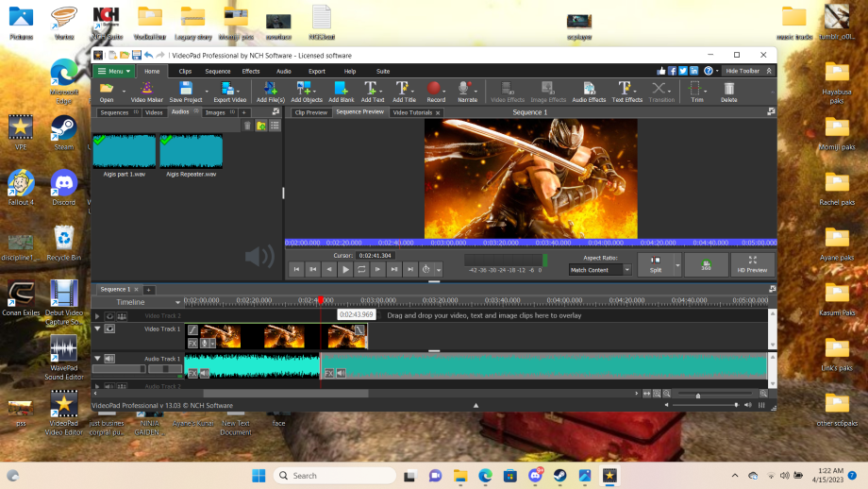Click the HD Preview button
Image resolution: width=868 pixels, height=489 pixels.
pos(752,264)
